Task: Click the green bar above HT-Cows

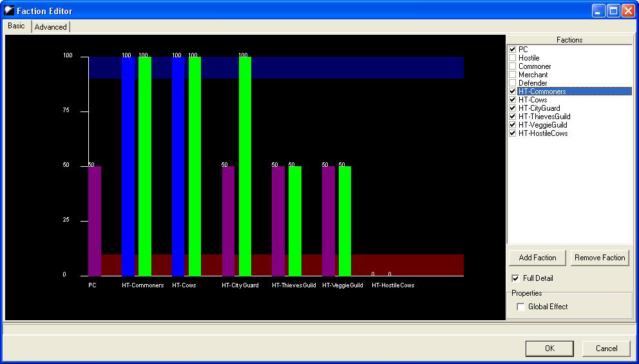Action: click(195, 166)
